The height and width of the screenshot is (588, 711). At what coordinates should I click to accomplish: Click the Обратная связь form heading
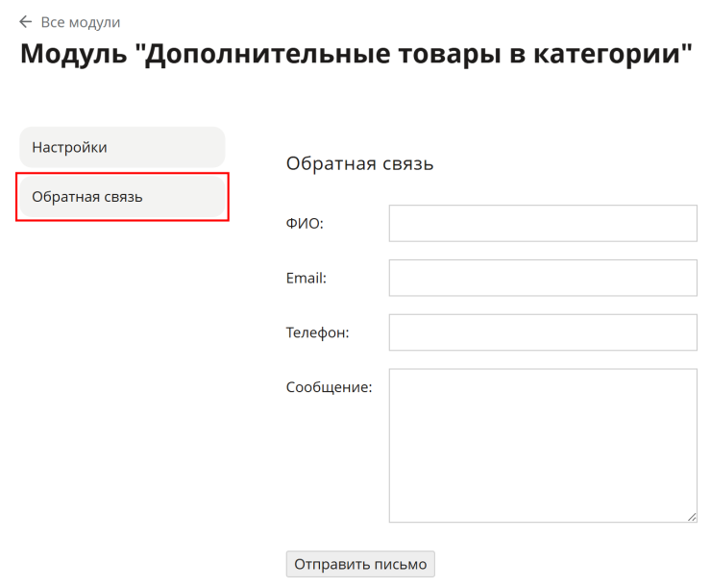359,163
